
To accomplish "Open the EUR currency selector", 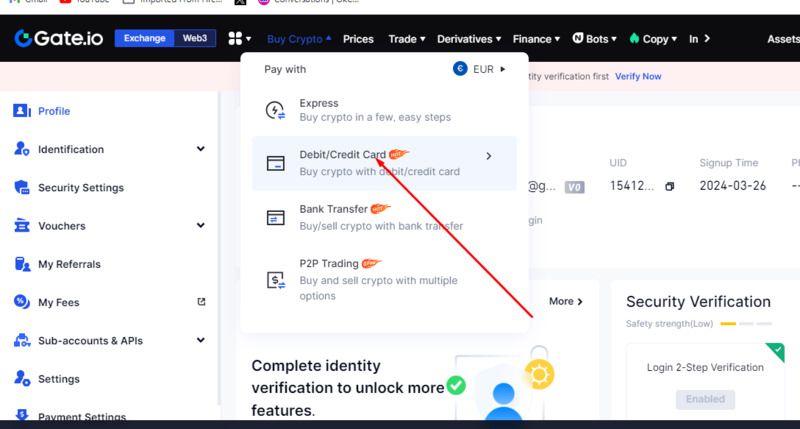I will (x=480, y=69).
